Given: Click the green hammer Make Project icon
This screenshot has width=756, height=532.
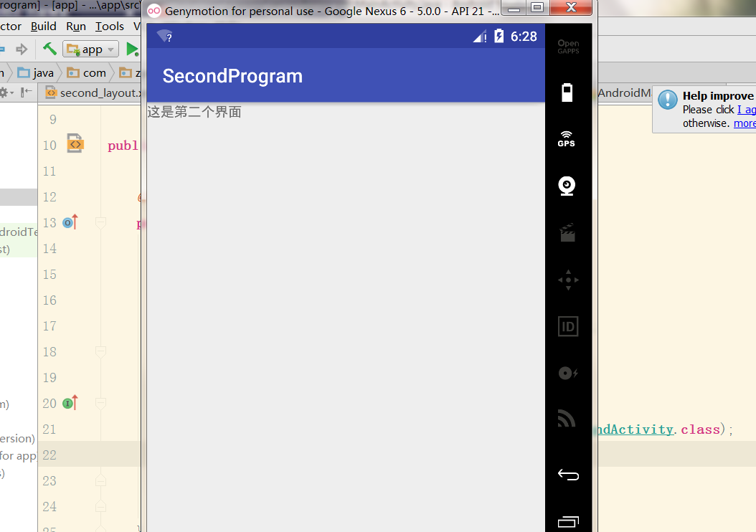Looking at the screenshot, I should (x=49, y=49).
